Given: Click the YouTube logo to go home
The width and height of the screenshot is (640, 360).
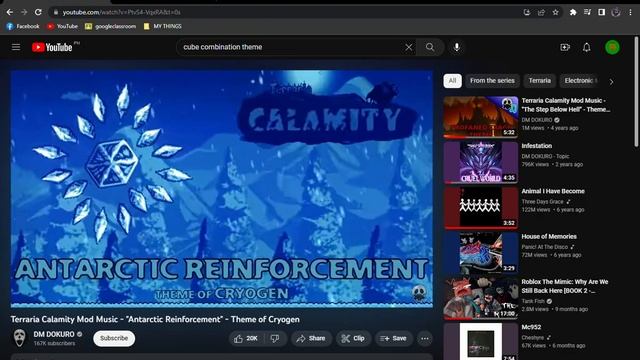Looking at the screenshot, I should tap(52, 47).
